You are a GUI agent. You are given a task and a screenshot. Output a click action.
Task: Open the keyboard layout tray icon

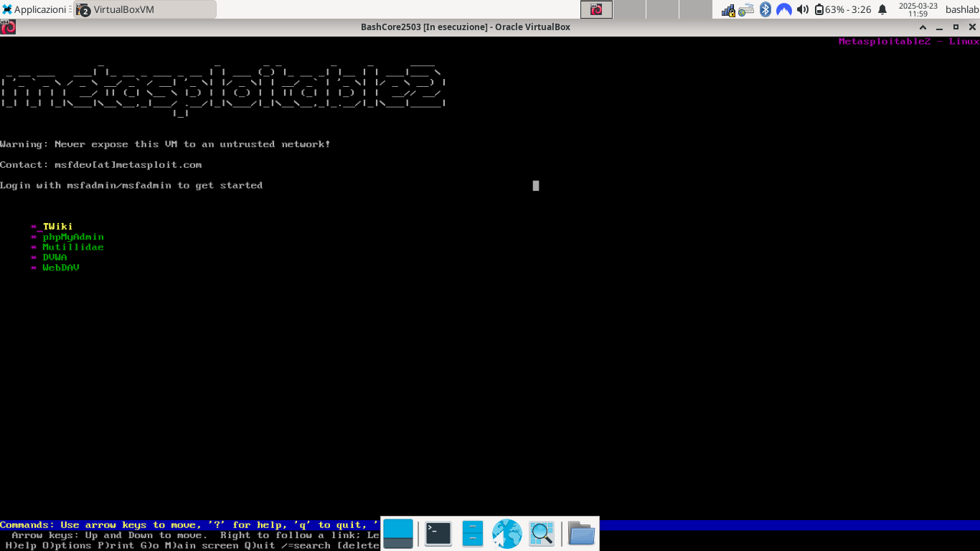click(747, 9)
